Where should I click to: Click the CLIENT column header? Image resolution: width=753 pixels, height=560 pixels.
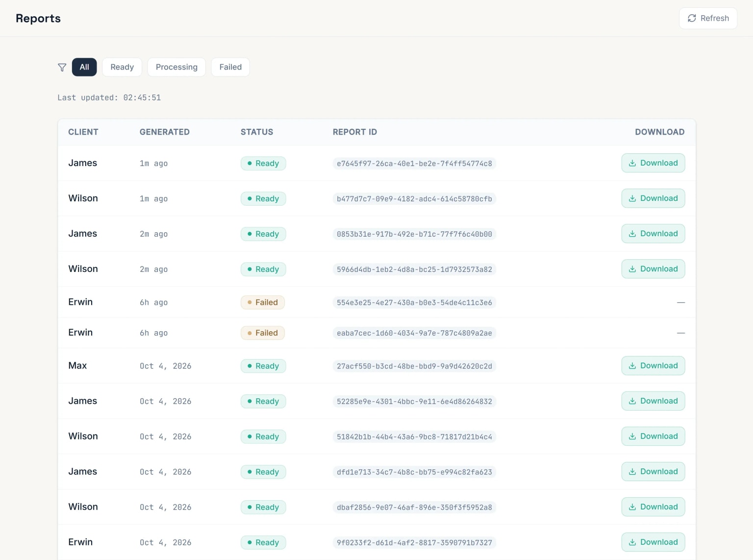click(83, 132)
